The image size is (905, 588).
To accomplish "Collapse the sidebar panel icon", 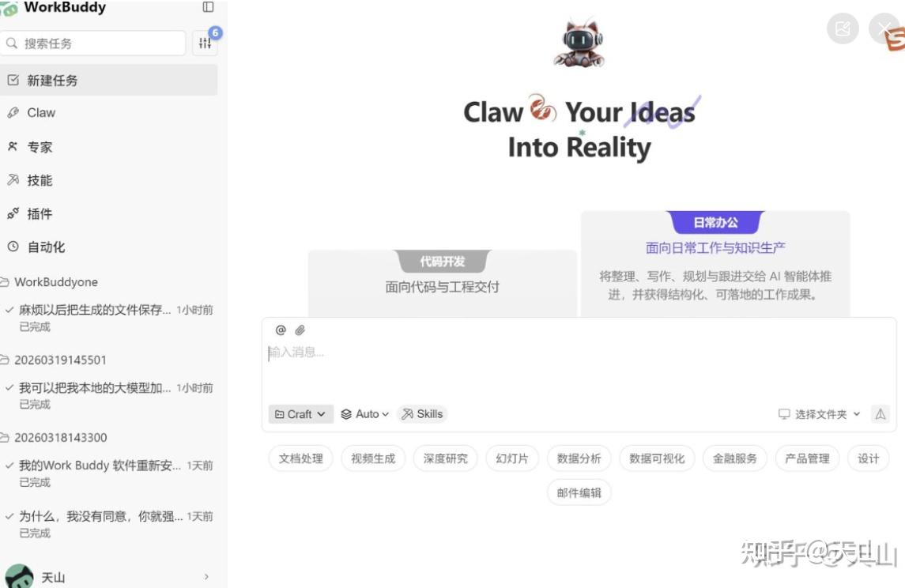I will coord(209,7).
